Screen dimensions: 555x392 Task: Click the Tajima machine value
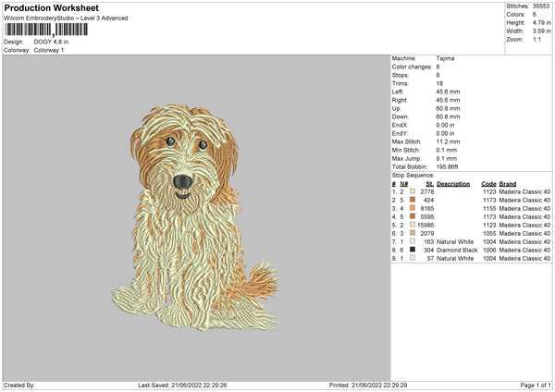(445, 58)
